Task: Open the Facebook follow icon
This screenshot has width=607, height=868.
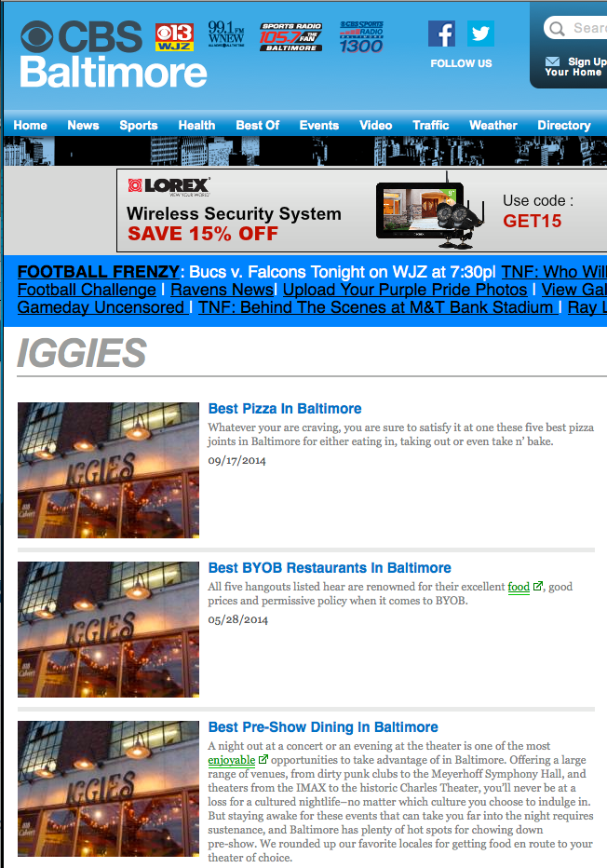Action: click(441, 34)
